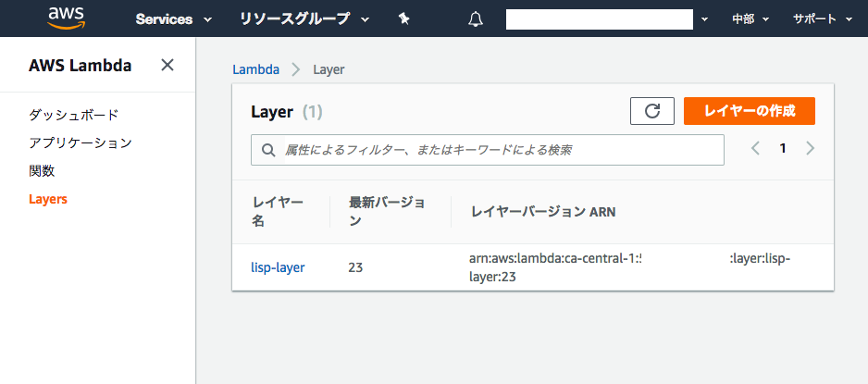Close the AWS Lambda sidebar
The height and width of the screenshot is (384, 868).
click(x=167, y=66)
